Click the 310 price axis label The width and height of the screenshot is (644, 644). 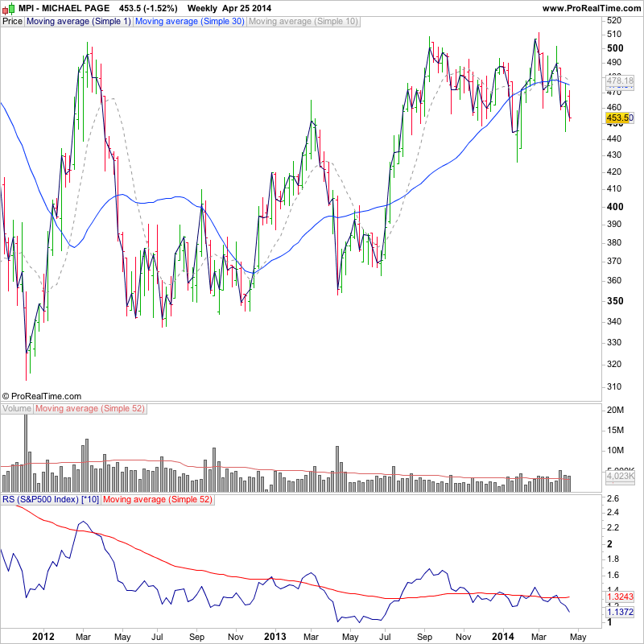(614, 386)
